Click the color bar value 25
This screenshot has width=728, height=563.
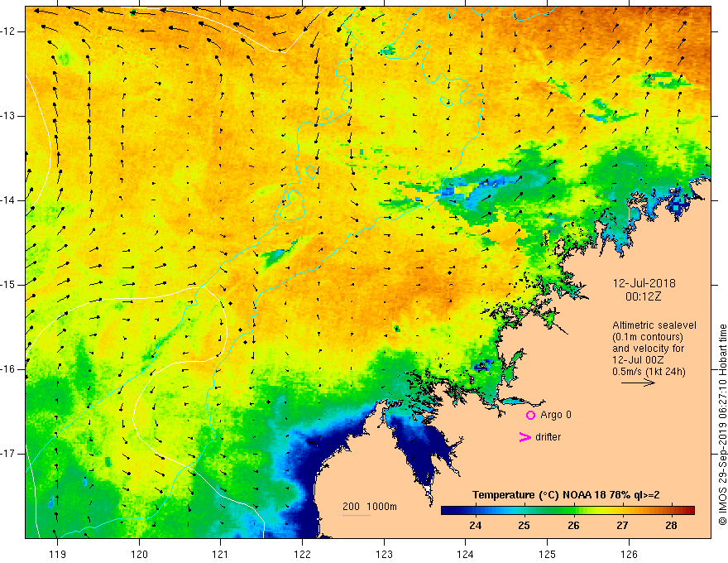pos(524,526)
